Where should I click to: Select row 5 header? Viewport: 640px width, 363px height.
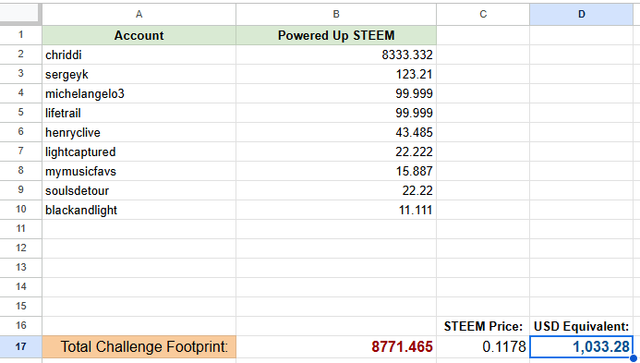[x=20, y=113]
